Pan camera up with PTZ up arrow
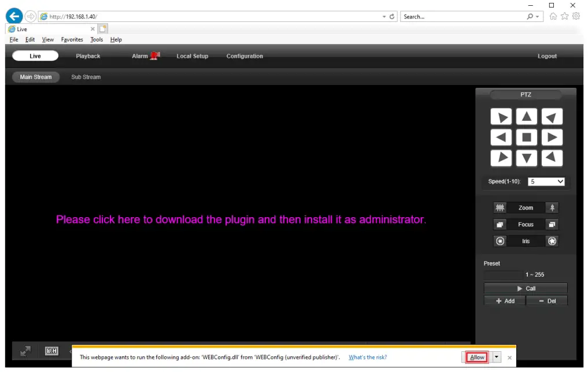The width and height of the screenshot is (588, 372). [527, 117]
